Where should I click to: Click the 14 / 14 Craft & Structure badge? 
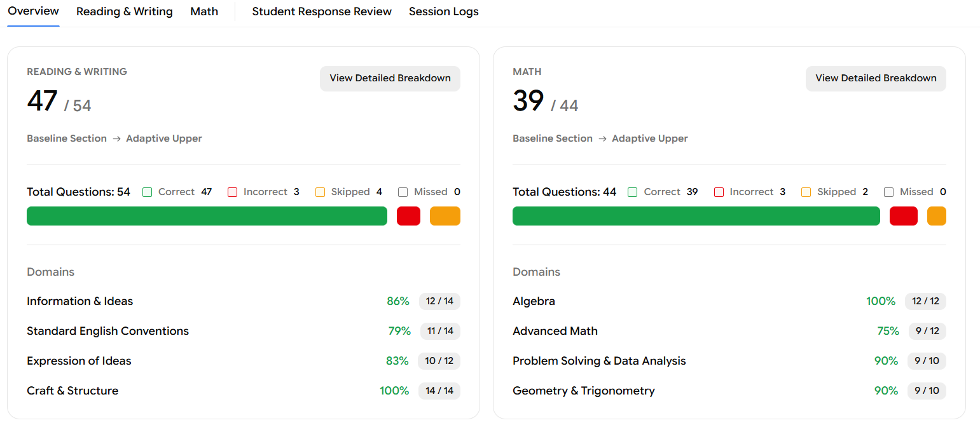pos(439,391)
